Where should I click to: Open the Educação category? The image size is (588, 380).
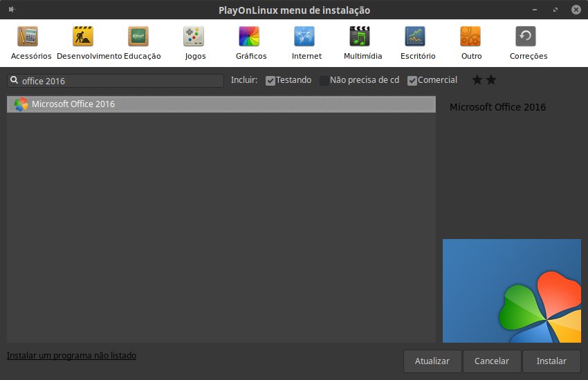pyautogui.click(x=138, y=37)
